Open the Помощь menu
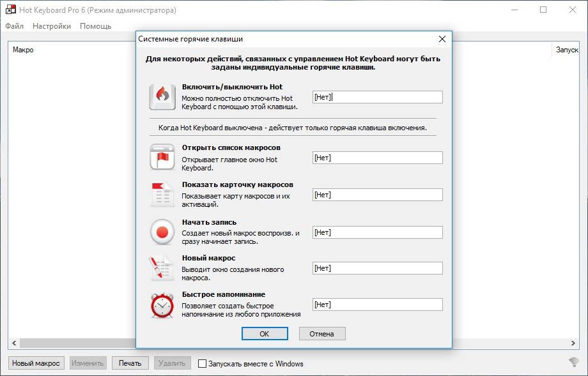Screen dimensions: 588x376 tap(96, 26)
